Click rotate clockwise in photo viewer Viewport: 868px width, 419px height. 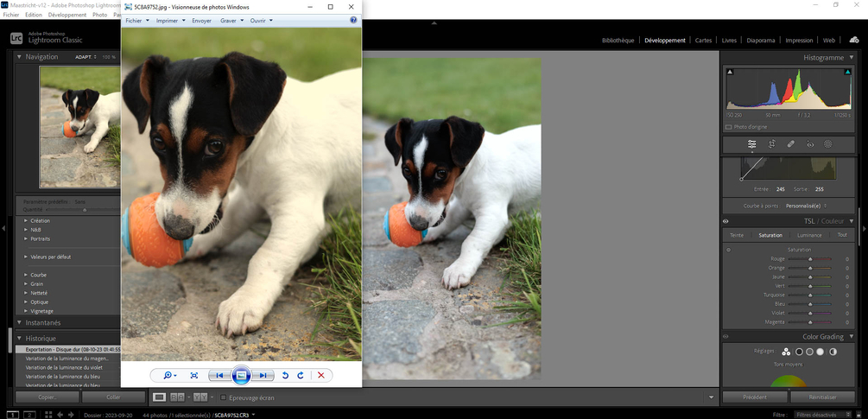tap(301, 375)
